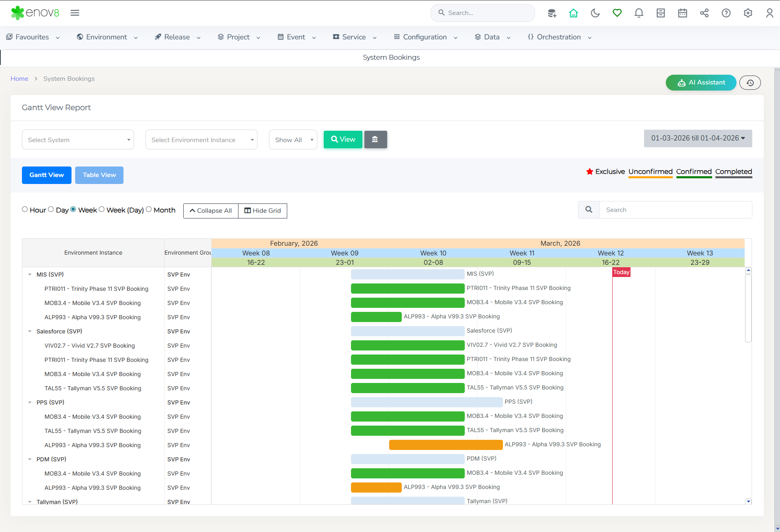Open the date range dropdown
The image size is (780, 532).
698,138
